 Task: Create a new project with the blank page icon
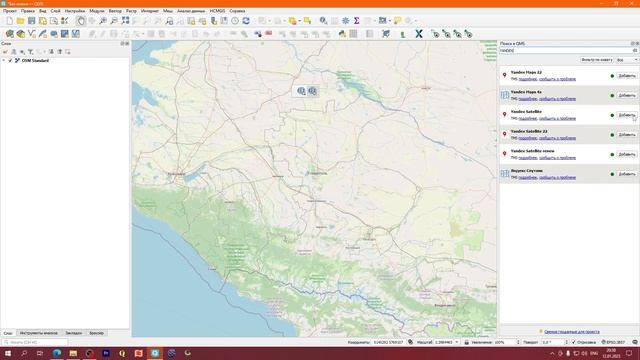click(9, 21)
